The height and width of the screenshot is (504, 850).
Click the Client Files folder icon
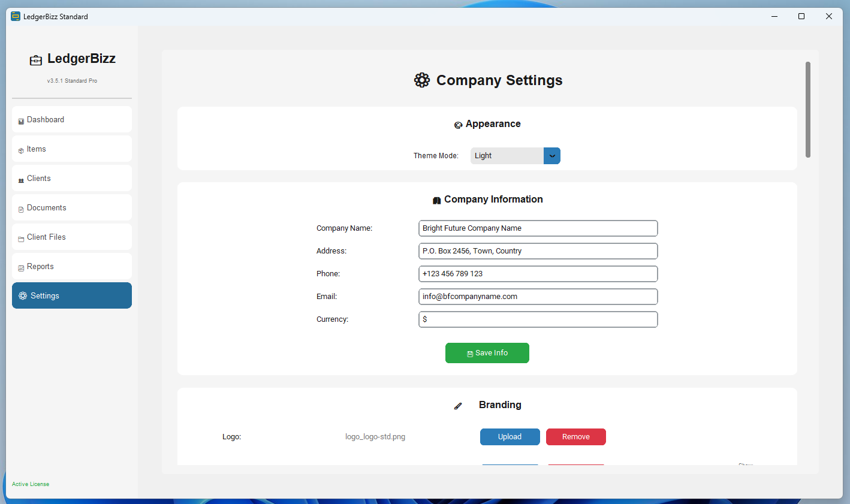point(21,239)
